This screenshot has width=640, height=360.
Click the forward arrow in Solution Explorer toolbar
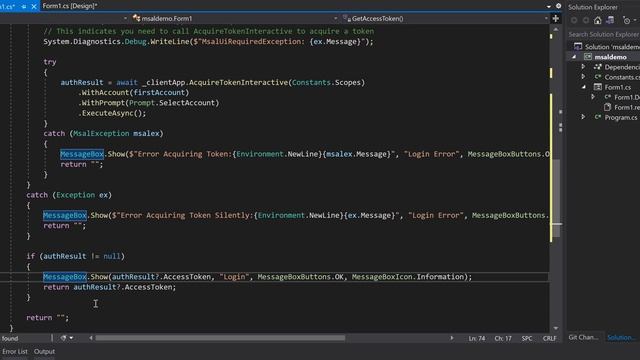tap(586, 20)
